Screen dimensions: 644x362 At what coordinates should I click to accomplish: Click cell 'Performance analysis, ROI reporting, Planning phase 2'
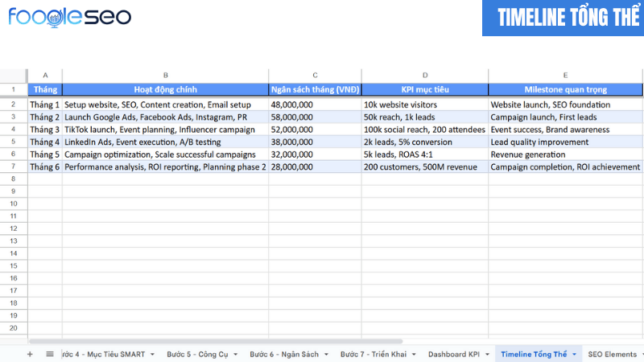[x=166, y=167]
